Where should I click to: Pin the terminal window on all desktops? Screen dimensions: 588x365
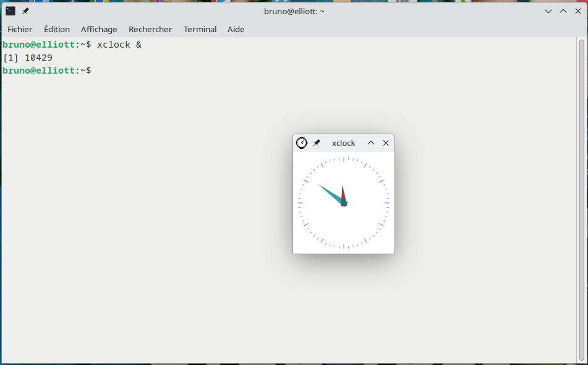25,11
